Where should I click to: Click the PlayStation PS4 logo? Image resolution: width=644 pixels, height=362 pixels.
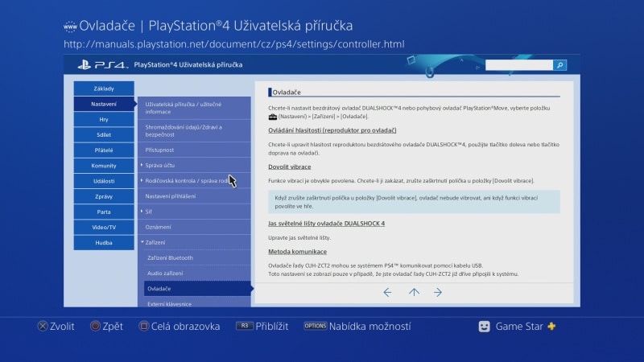(x=102, y=65)
